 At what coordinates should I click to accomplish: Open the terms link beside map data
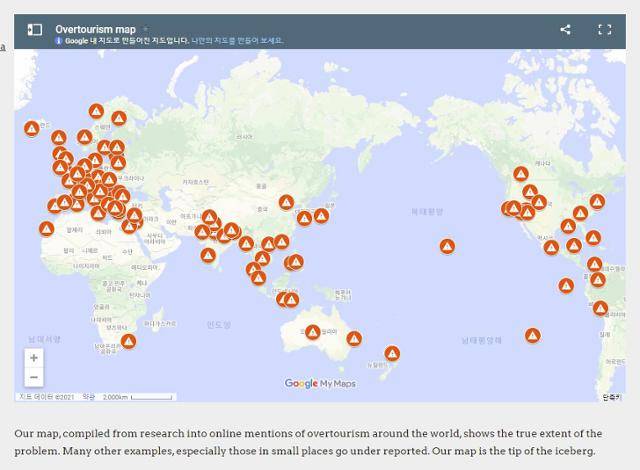point(88,397)
